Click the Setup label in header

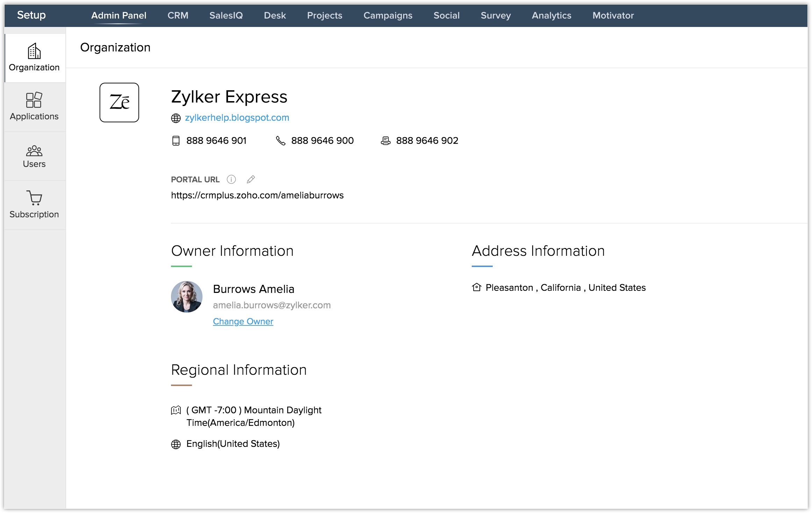[31, 15]
